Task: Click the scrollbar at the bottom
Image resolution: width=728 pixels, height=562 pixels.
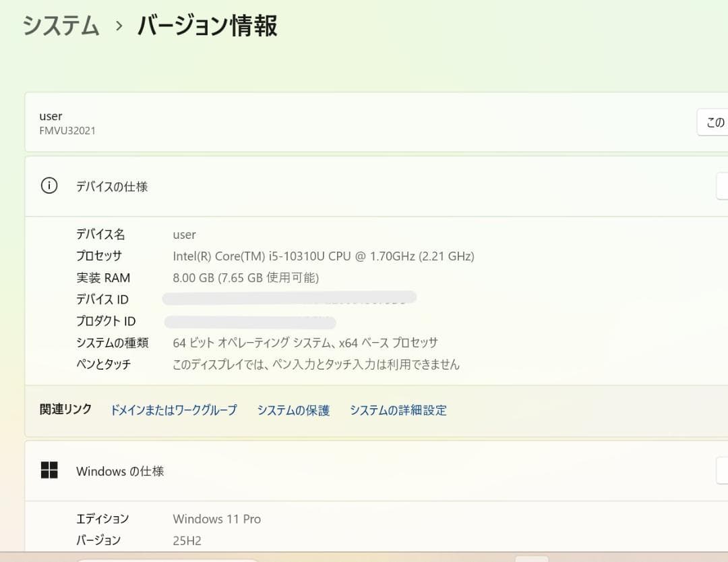Action: point(169,560)
